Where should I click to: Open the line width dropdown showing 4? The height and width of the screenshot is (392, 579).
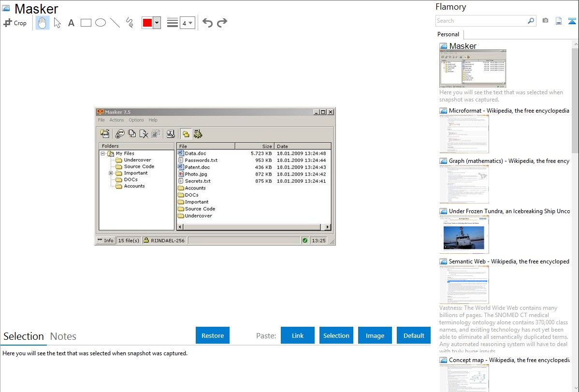coord(187,23)
